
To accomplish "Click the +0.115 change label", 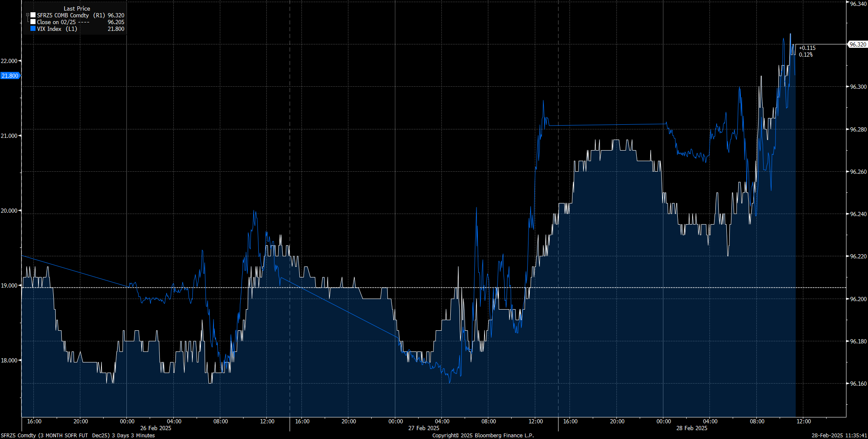I will coord(807,48).
